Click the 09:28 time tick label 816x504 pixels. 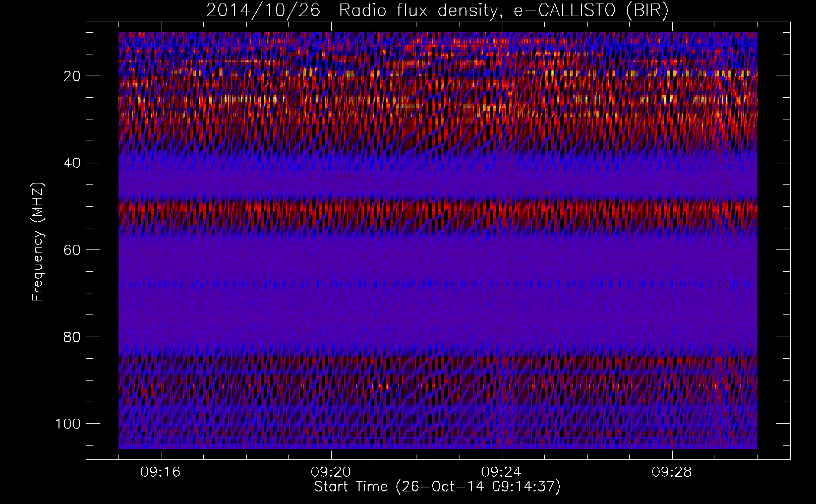click(672, 472)
